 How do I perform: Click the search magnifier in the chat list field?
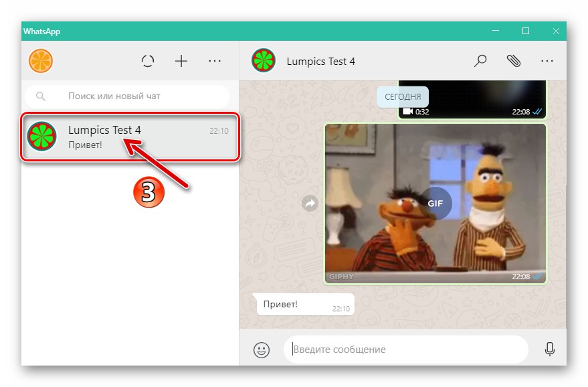(40, 96)
